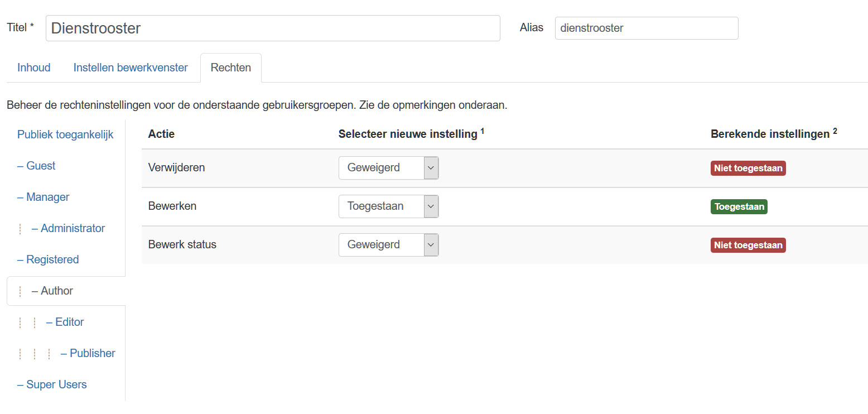Click the Titel input field
Viewport: 868px width, 414px height.
point(272,28)
